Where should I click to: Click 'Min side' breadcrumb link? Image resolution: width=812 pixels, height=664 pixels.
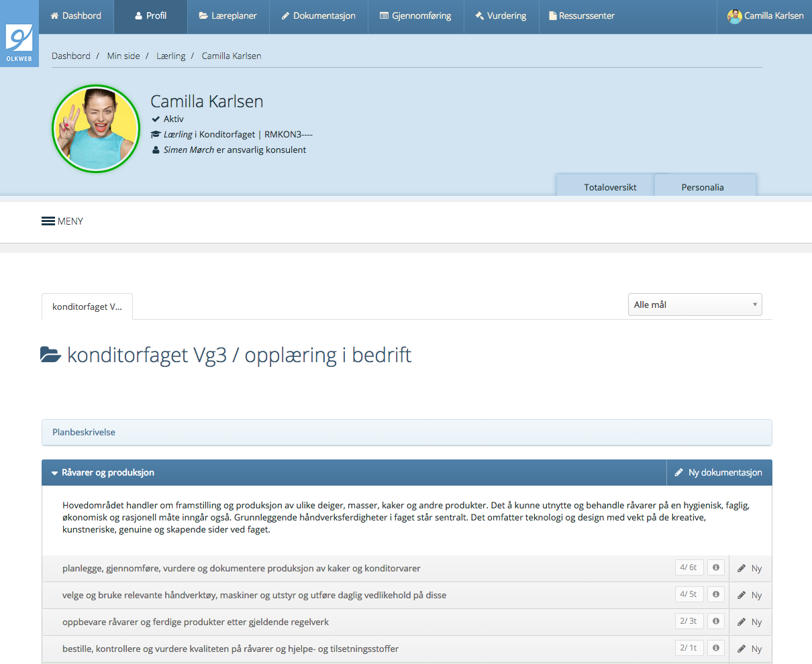click(x=123, y=56)
